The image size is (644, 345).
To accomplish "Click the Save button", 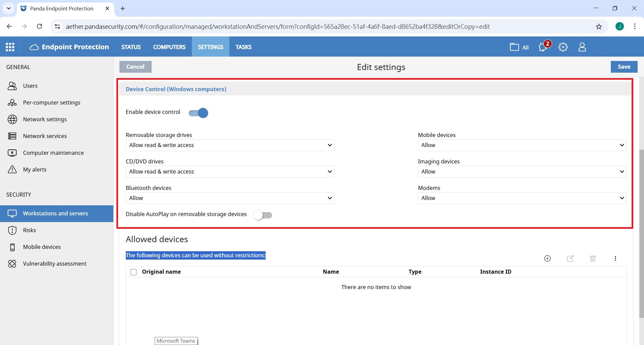I will click(x=624, y=67).
